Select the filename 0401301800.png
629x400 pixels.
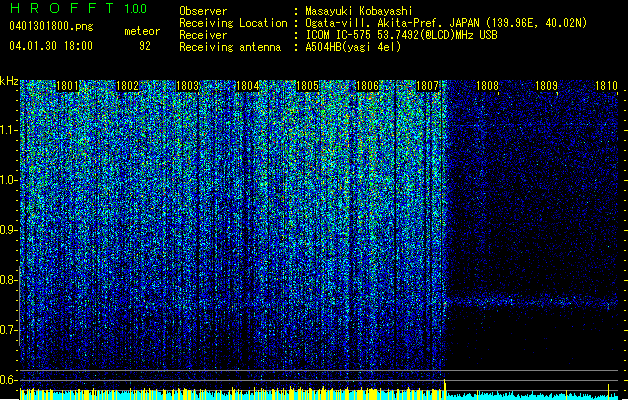point(51,26)
